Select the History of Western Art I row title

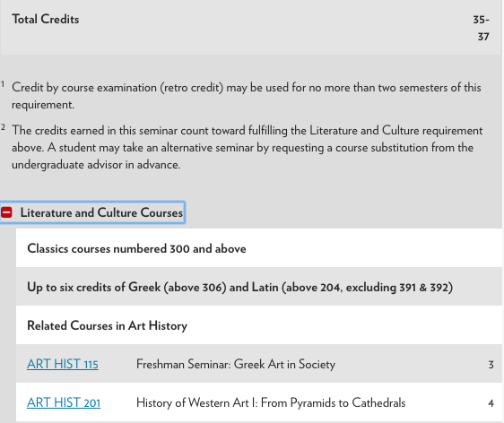click(271, 402)
